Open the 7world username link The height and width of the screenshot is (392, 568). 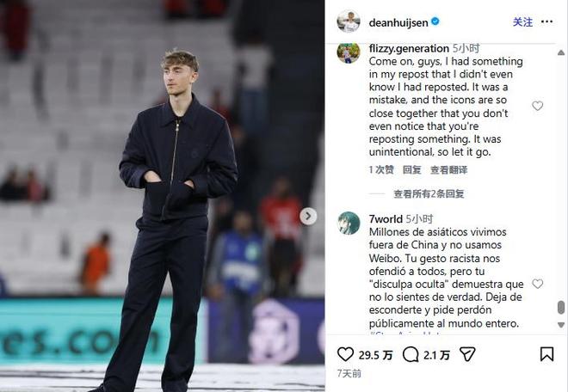click(386, 219)
